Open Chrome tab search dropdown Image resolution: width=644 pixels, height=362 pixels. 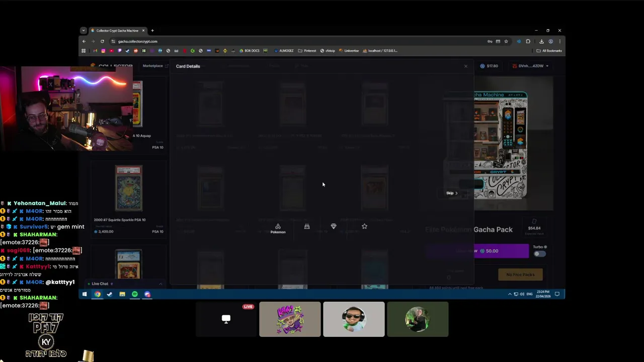[x=84, y=31]
